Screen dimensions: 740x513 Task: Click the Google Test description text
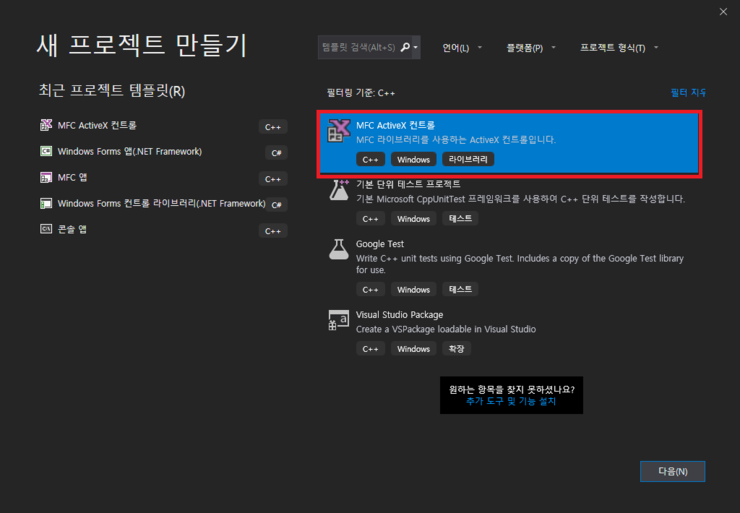tap(520, 264)
